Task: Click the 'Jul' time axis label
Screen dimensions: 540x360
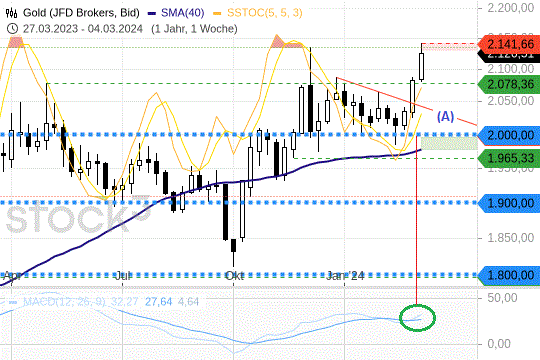Action: pos(123,276)
